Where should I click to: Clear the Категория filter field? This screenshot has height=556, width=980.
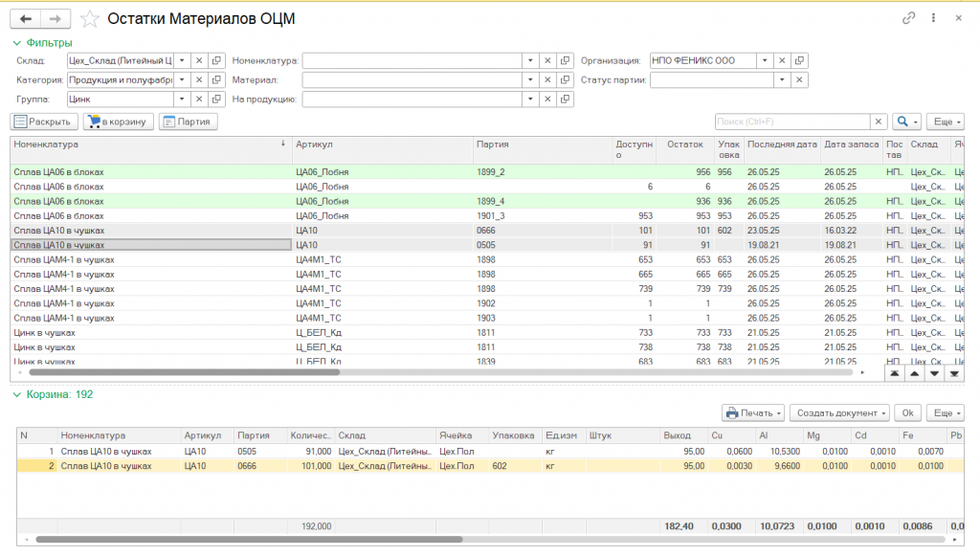click(x=199, y=80)
